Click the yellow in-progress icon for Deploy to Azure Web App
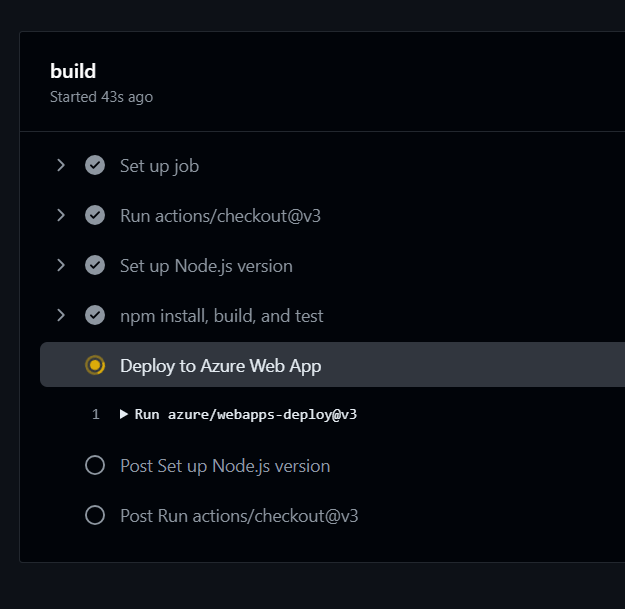Viewport: 625px width, 609px height. click(x=95, y=365)
